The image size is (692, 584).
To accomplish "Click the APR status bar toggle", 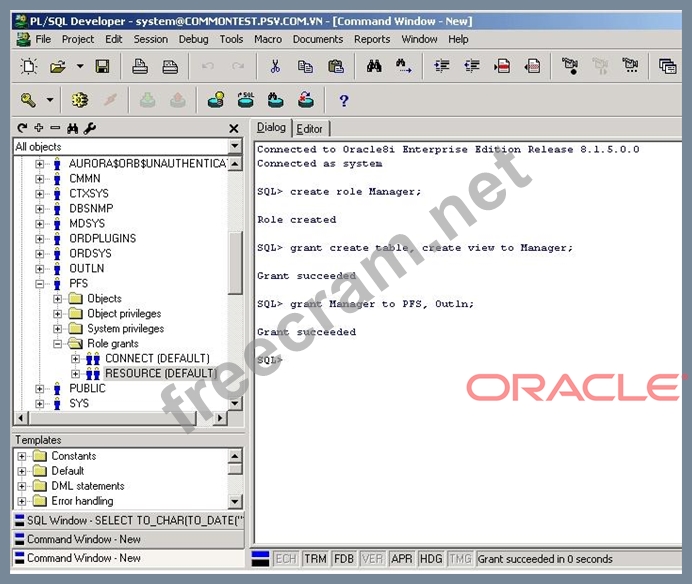I will point(402,559).
